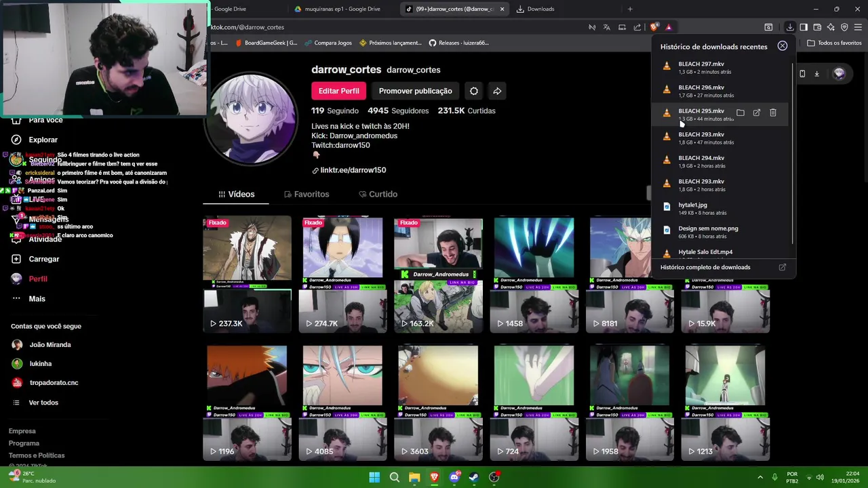Switch to the Vídeos tab
This screenshot has height=488, width=868.
pos(236,194)
